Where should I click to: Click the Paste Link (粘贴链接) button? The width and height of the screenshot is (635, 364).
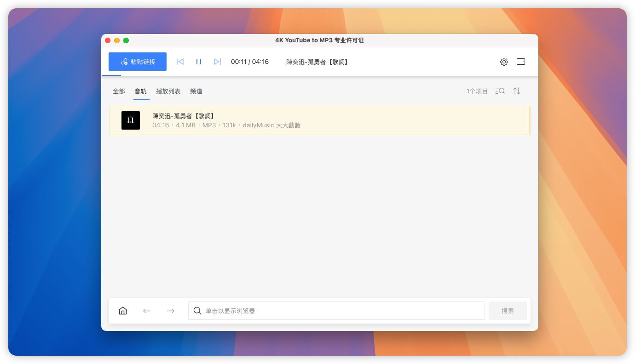(x=138, y=62)
